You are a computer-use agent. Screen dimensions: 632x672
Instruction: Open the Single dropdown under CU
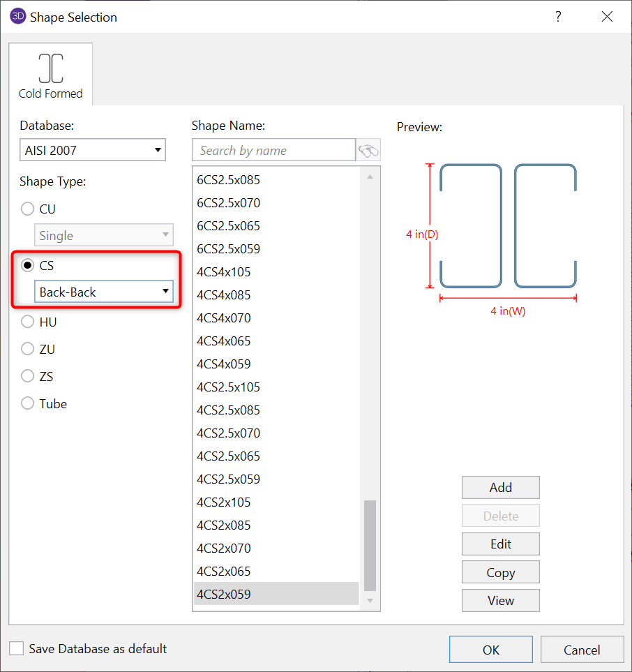tap(103, 235)
